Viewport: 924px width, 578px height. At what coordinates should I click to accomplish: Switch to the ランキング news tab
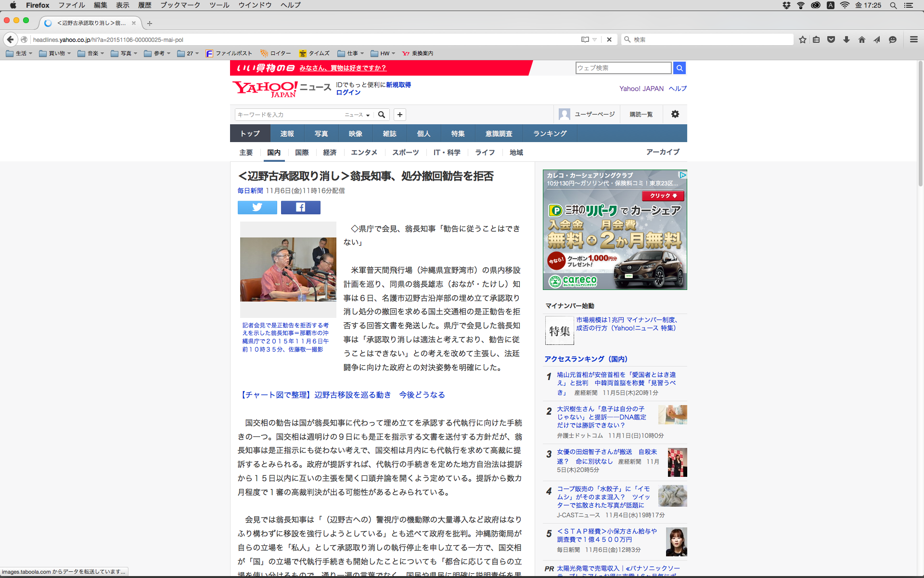point(550,133)
